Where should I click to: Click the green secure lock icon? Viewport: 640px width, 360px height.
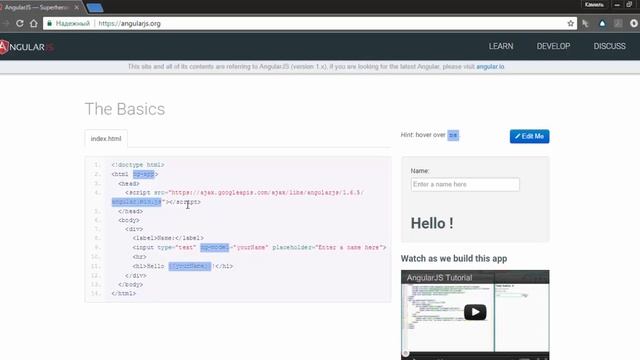click(x=50, y=23)
